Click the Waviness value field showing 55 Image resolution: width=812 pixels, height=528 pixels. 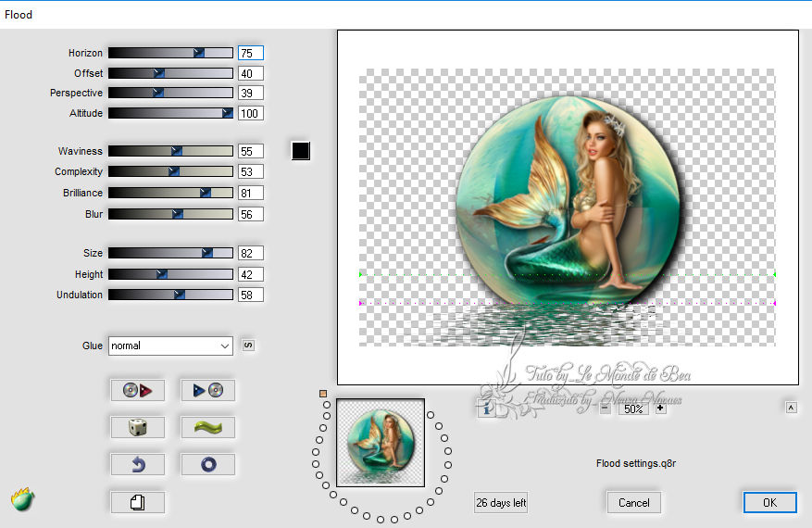click(x=251, y=151)
